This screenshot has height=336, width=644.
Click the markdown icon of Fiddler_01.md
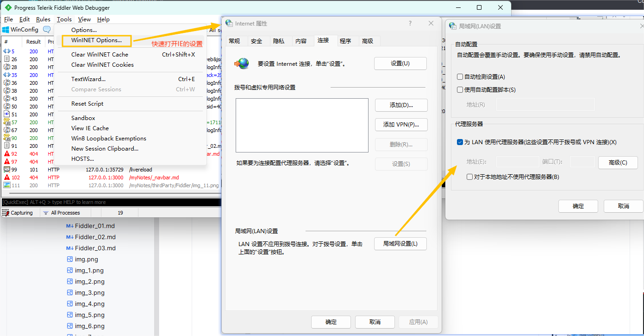69,226
